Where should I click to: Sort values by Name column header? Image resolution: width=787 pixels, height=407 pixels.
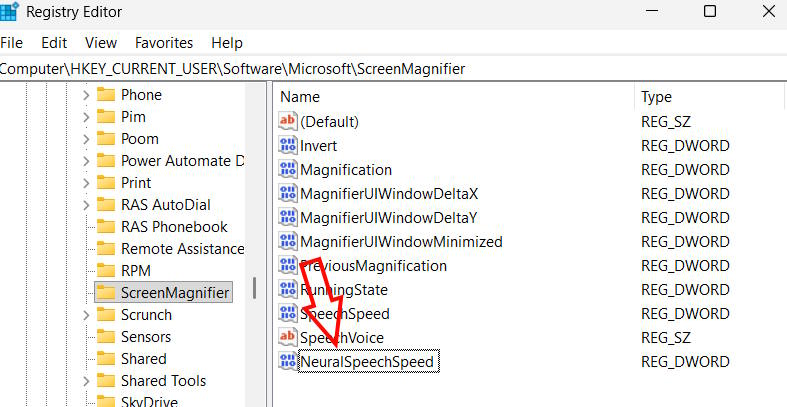[300, 97]
